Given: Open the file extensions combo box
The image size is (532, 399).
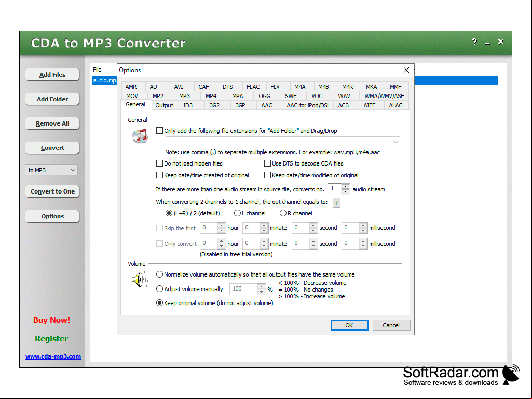Looking at the screenshot, I should 283,142.
